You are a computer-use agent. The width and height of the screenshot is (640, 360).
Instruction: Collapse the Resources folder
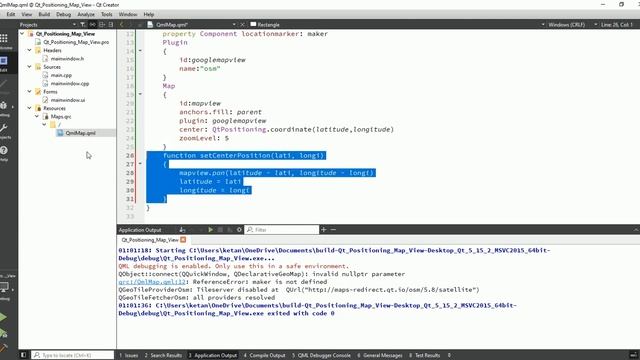click(29, 108)
